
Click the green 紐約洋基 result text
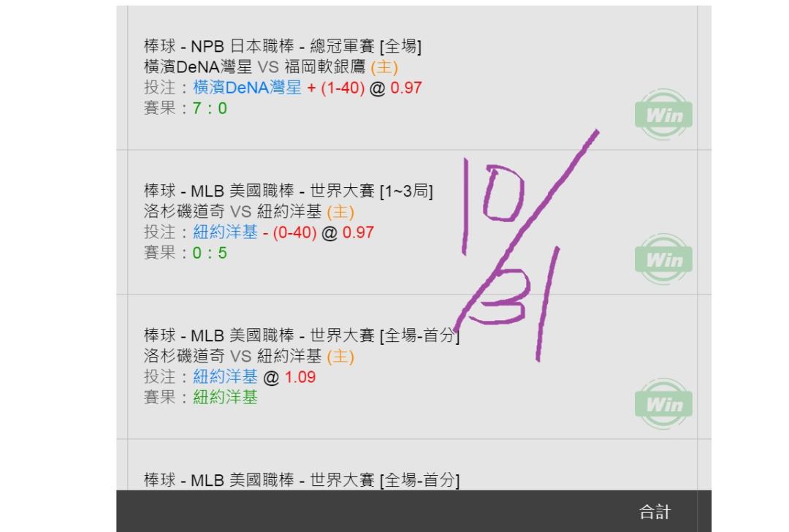225,397
